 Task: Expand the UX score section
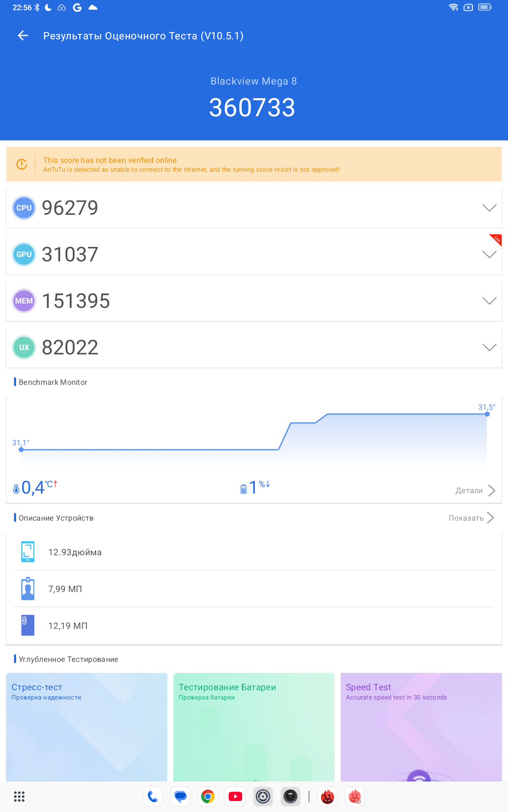click(489, 347)
